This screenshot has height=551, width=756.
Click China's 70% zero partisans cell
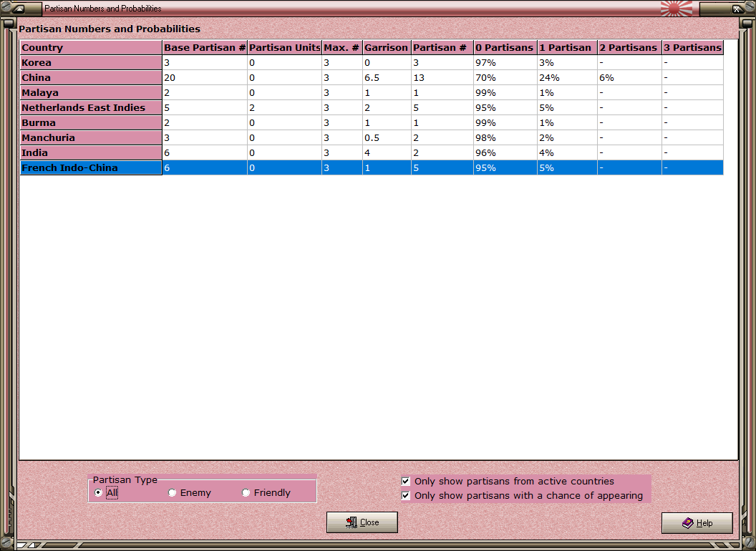point(505,77)
